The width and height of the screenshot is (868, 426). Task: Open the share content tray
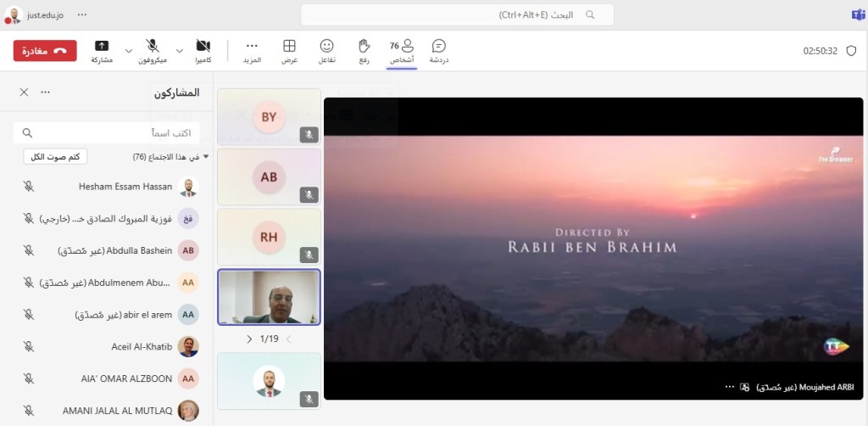tap(102, 50)
